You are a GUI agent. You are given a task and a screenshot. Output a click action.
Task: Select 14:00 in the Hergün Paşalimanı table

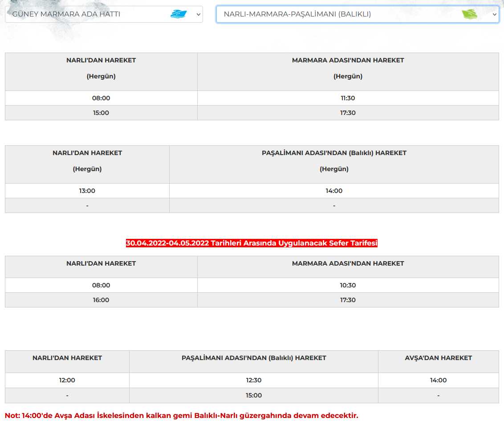pos(334,191)
